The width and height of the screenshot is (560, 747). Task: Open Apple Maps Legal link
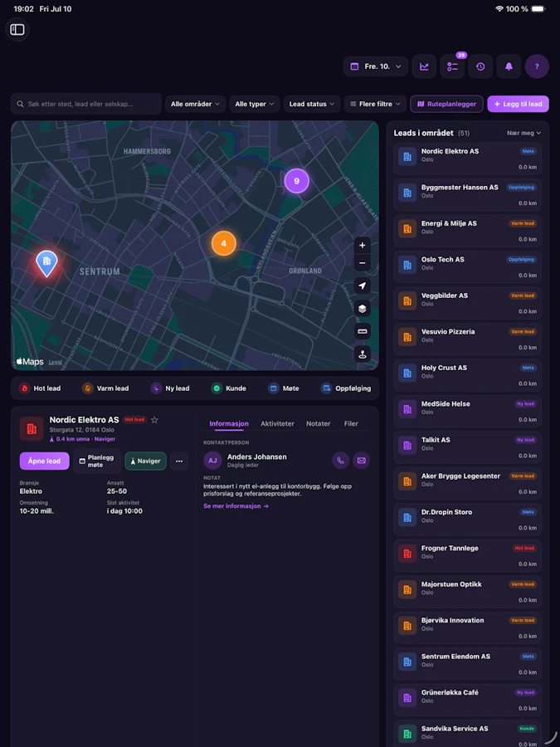(x=56, y=362)
